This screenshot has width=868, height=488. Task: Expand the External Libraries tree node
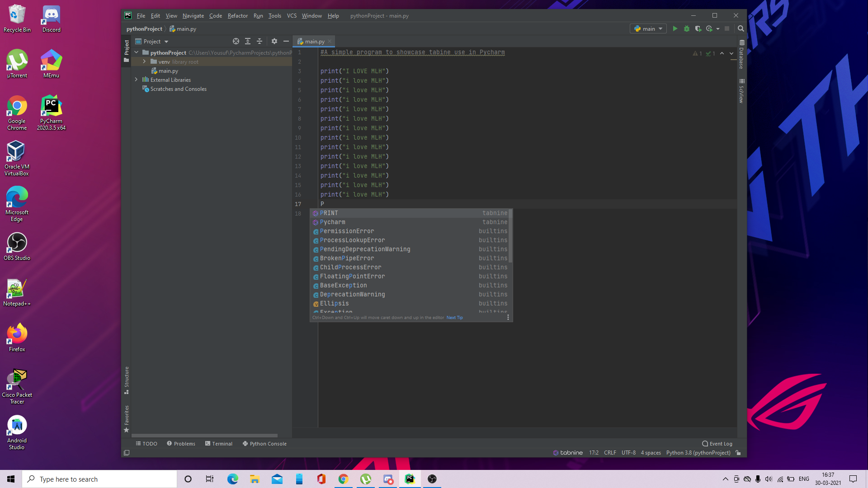coord(136,80)
